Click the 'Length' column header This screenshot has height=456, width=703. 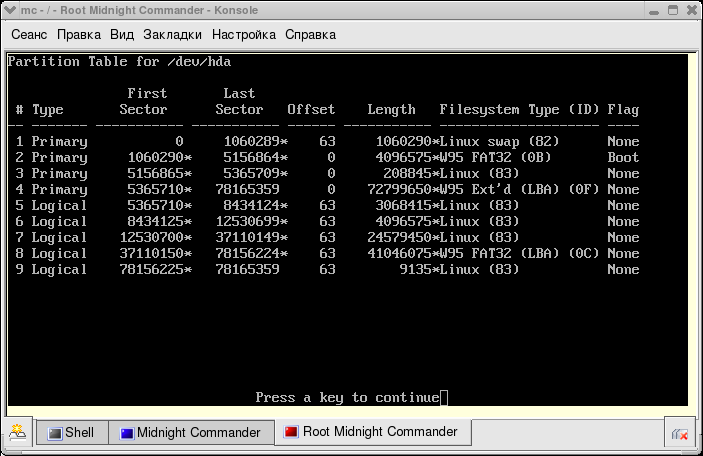pyautogui.click(x=391, y=110)
